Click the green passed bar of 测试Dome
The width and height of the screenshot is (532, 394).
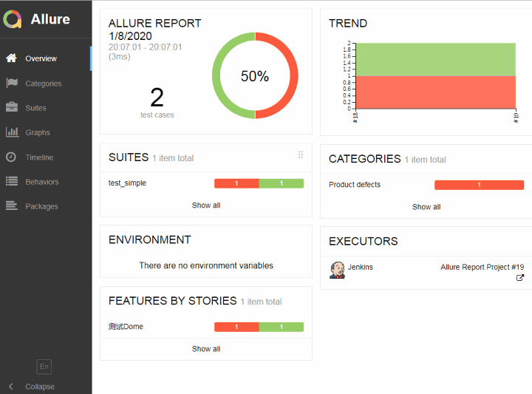pyautogui.click(x=282, y=327)
